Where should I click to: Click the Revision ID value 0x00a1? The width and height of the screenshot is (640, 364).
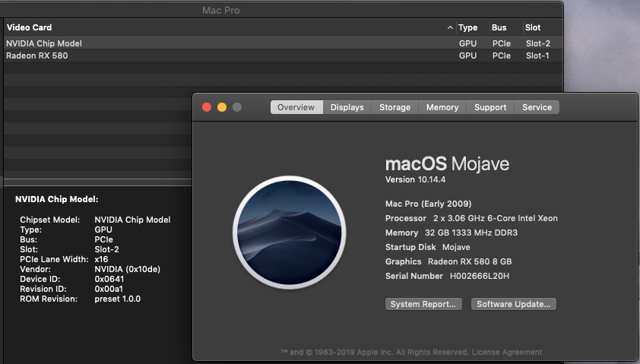[109, 289]
